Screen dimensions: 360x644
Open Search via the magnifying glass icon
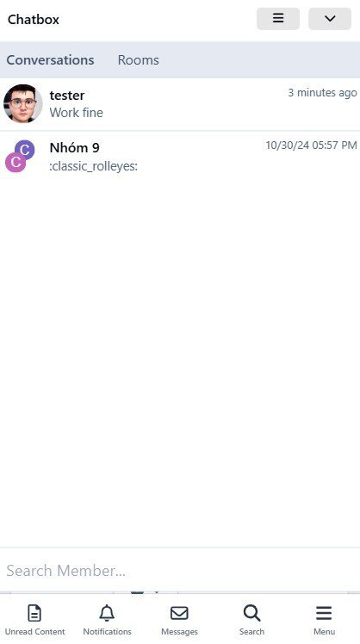pyautogui.click(x=251, y=614)
